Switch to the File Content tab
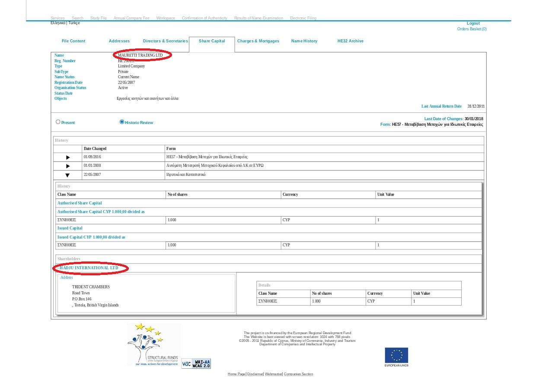 tap(73, 41)
